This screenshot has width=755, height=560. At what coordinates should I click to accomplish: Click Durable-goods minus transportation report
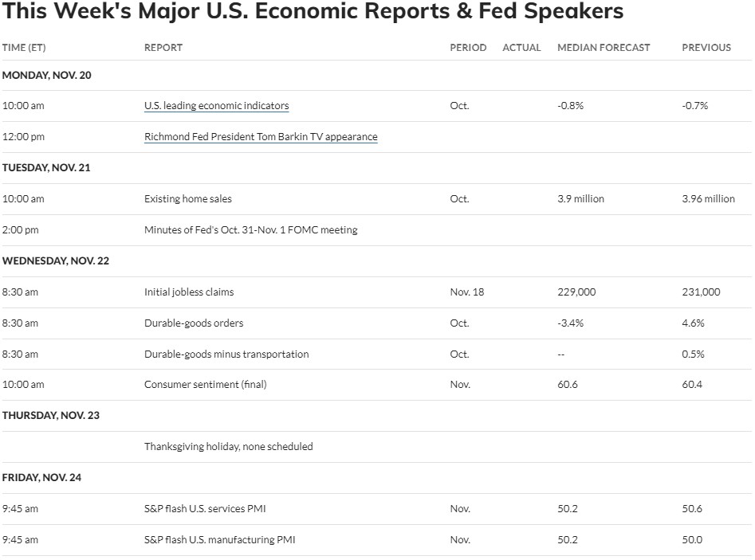tap(226, 354)
